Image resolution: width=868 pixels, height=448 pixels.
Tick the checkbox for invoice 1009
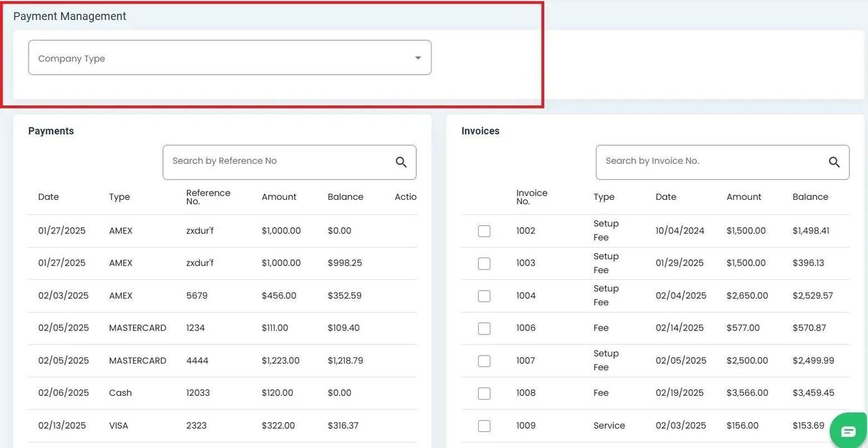(484, 425)
